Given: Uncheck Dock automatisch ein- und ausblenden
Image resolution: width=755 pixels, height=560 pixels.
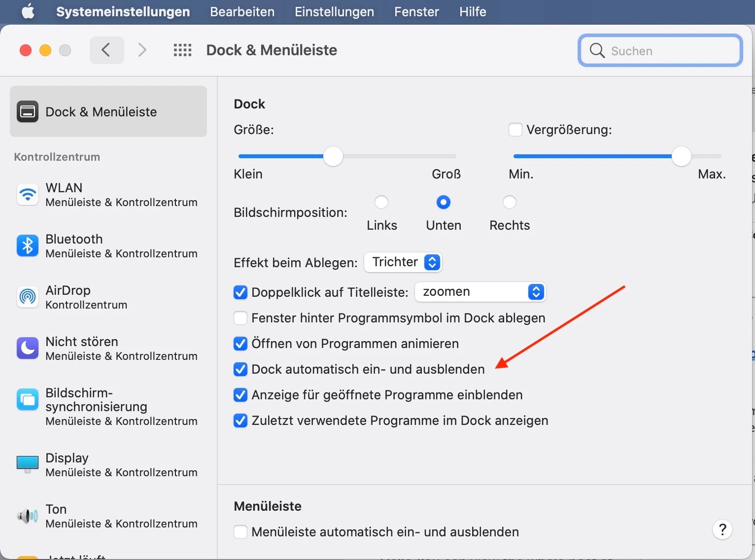Looking at the screenshot, I should tap(240, 369).
